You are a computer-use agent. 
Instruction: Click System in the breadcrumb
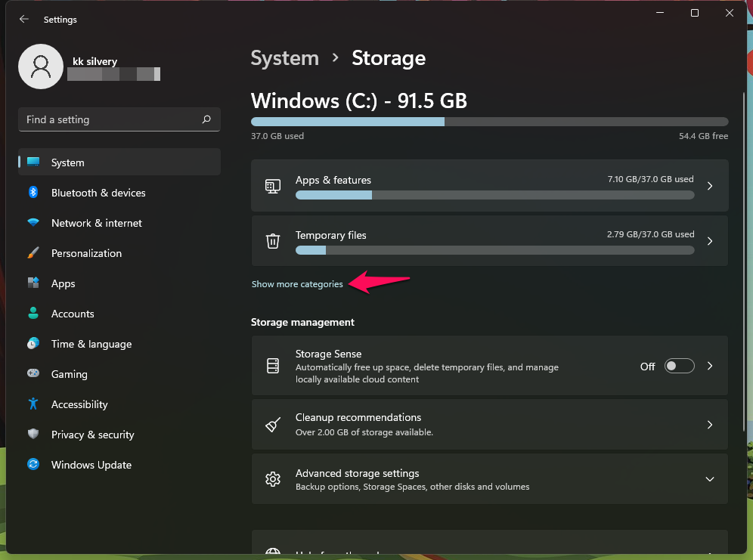click(x=285, y=58)
